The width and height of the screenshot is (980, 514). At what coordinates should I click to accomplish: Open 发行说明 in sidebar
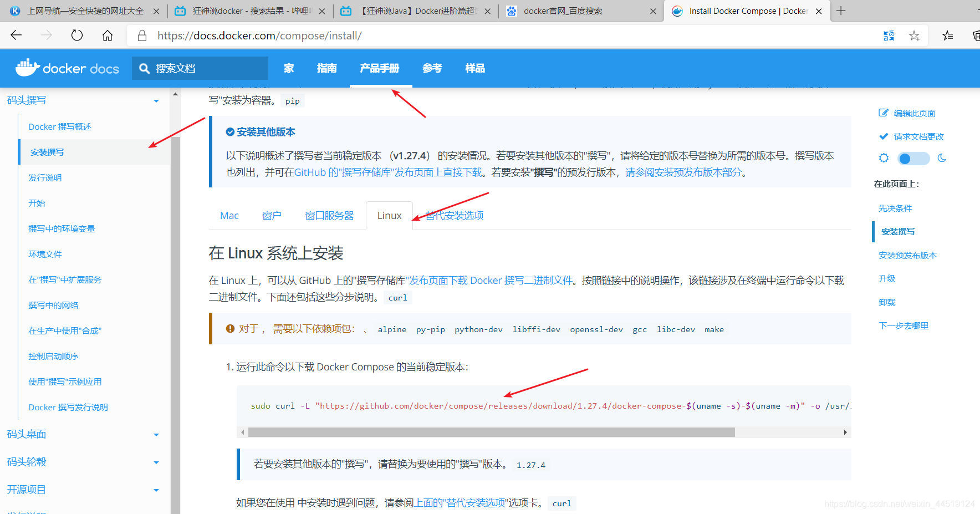[45, 178]
